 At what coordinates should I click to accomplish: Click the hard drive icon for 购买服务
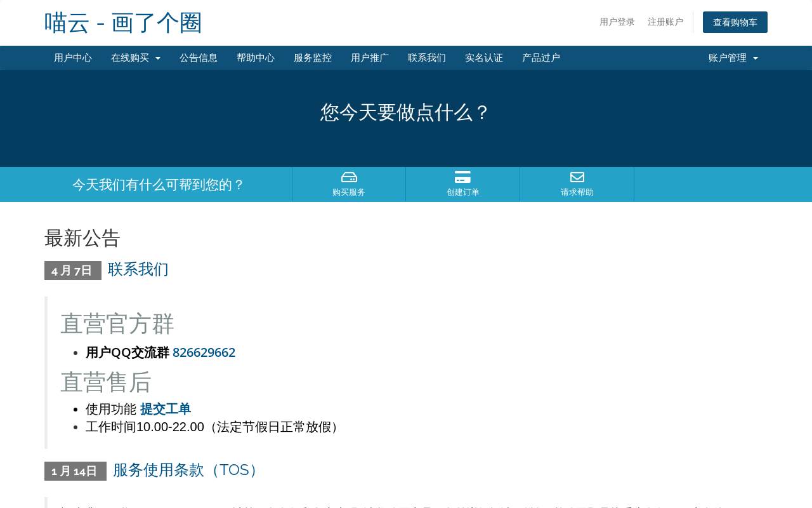349,177
